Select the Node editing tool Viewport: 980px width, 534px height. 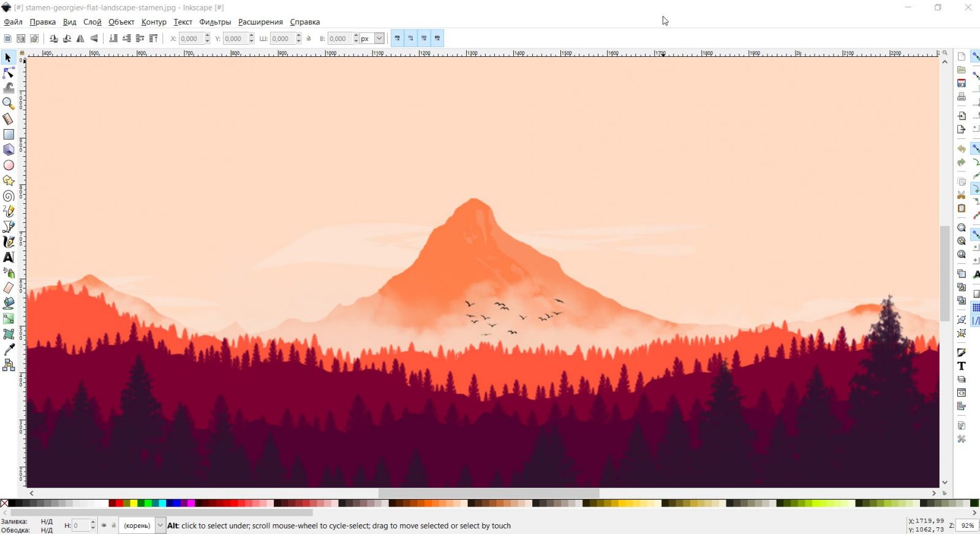tap(9, 73)
